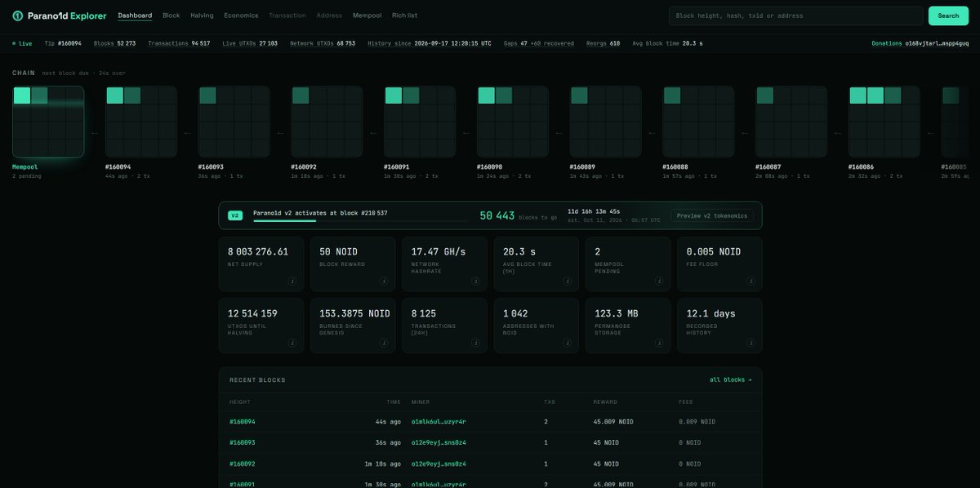The height and width of the screenshot is (488, 980).
Task: Click Transactions 94 517 status entry
Action: coord(179,43)
